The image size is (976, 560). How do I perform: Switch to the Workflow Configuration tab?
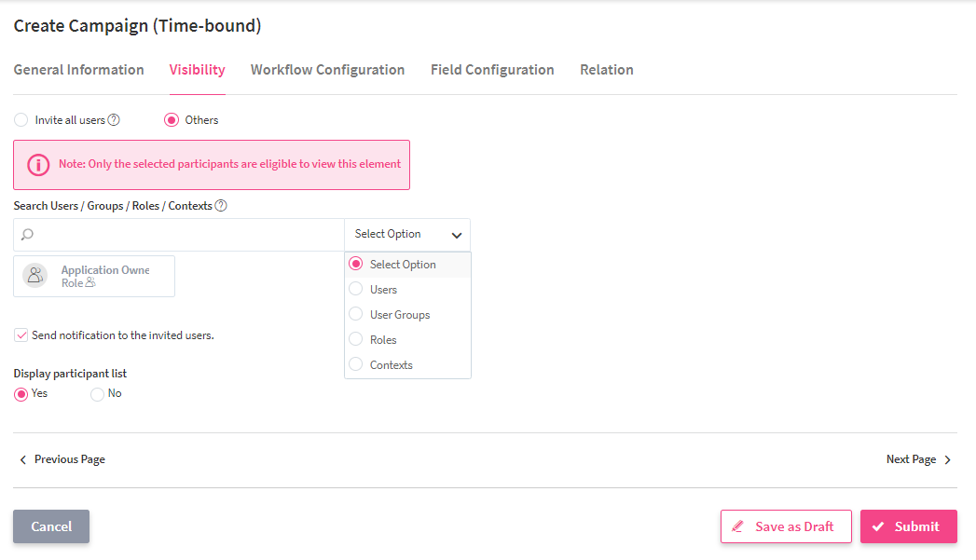pyautogui.click(x=327, y=70)
